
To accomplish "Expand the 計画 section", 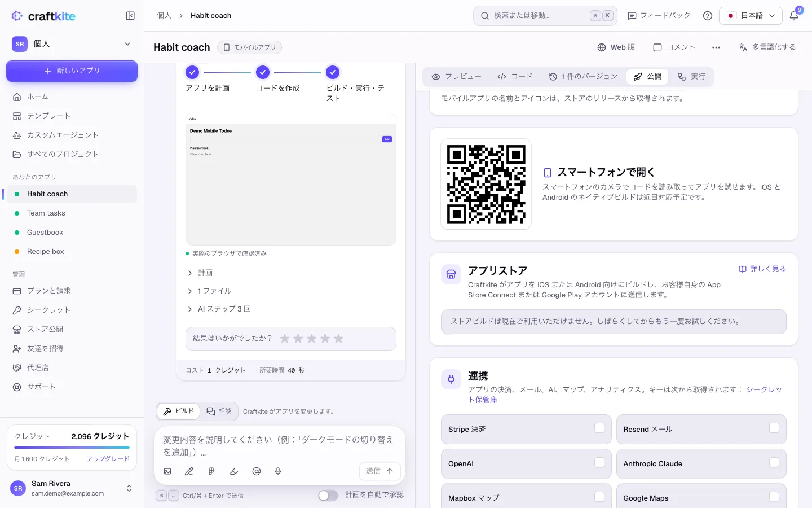I will coord(200,273).
